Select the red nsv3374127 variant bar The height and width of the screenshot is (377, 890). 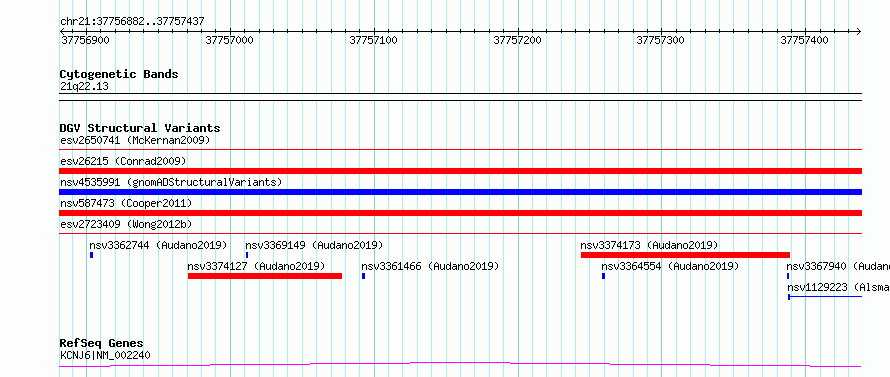[265, 276]
